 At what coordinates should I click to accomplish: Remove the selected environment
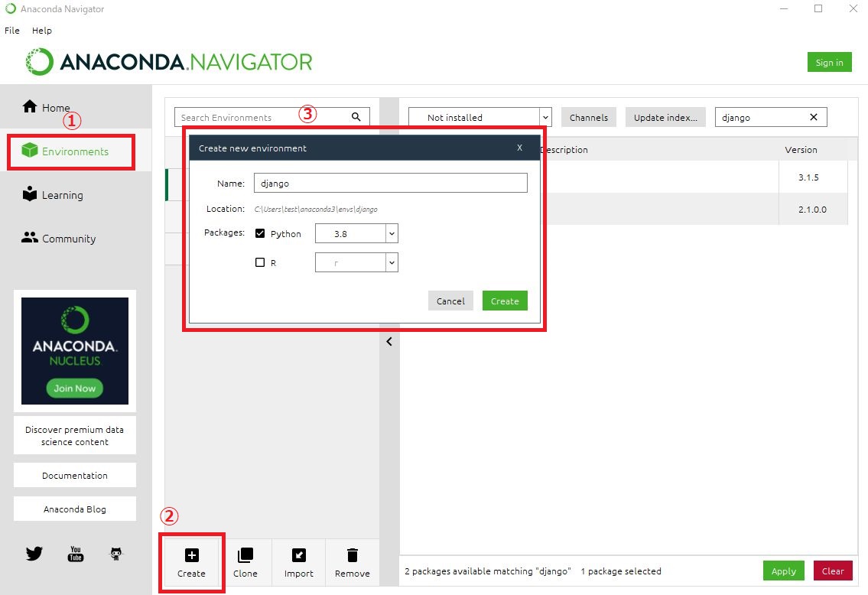pyautogui.click(x=352, y=563)
